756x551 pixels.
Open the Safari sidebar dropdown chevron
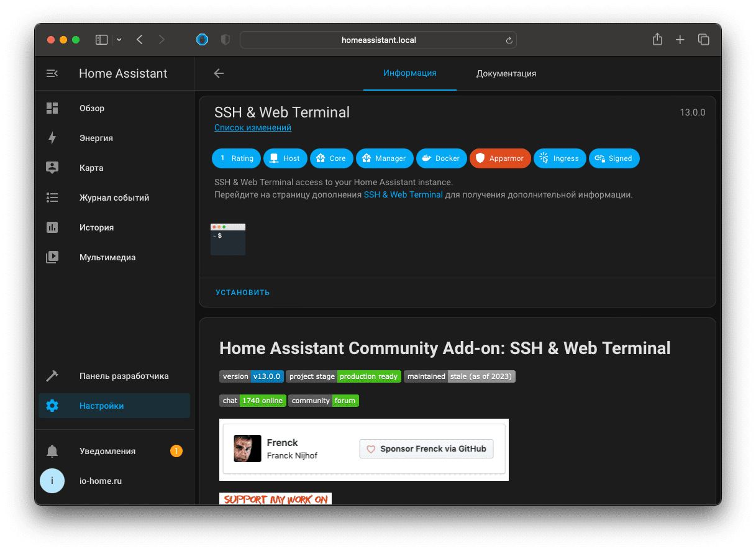coord(119,39)
